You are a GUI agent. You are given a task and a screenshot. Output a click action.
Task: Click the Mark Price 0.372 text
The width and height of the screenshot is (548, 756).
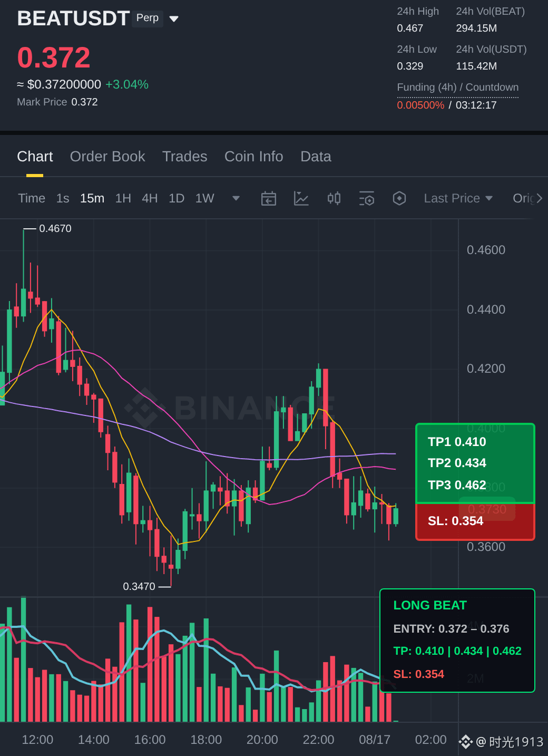point(57,102)
